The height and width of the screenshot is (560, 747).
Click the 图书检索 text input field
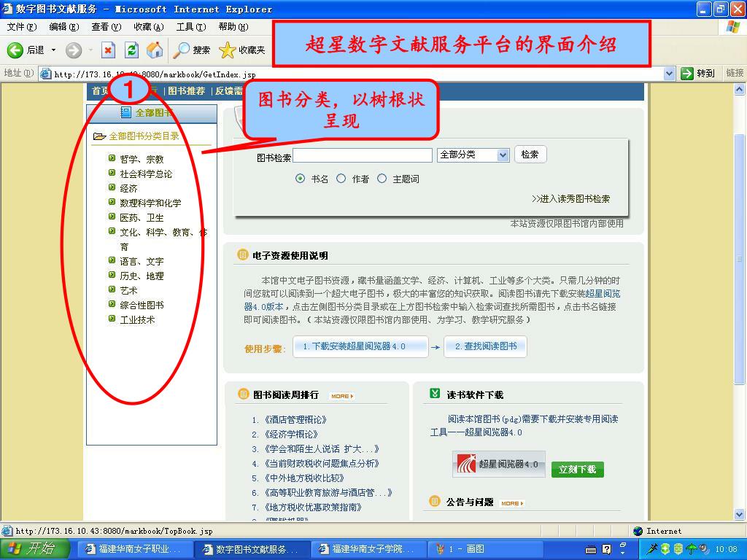[x=363, y=155]
